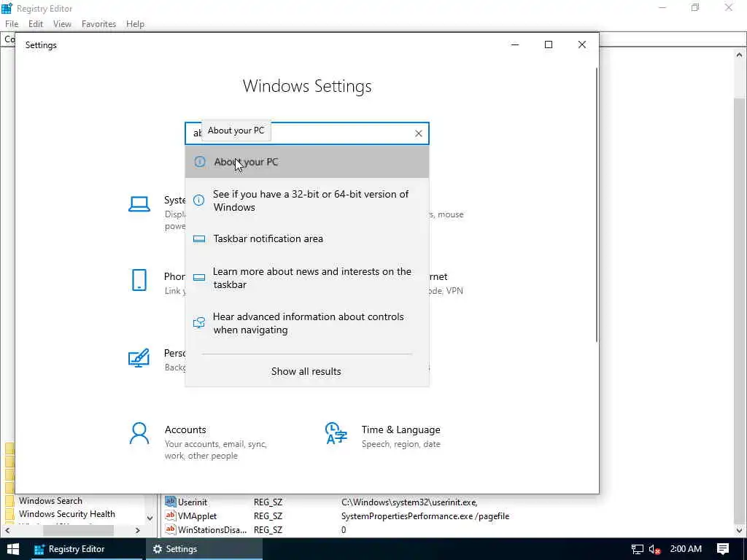Click Registry Editor values pane scroll down arrow
Viewport: 747px width, 560px height.
739,530
